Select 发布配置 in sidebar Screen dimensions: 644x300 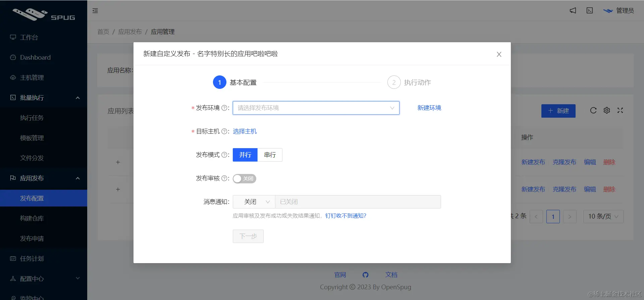44,198
